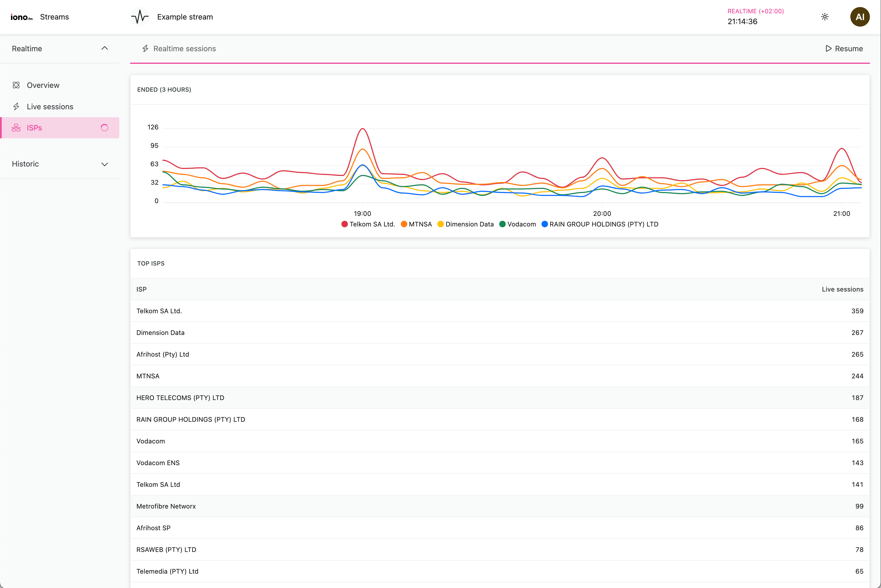
Task: Select the HERO TELECOMS (PTY) LTD row
Action: pyautogui.click(x=500, y=398)
